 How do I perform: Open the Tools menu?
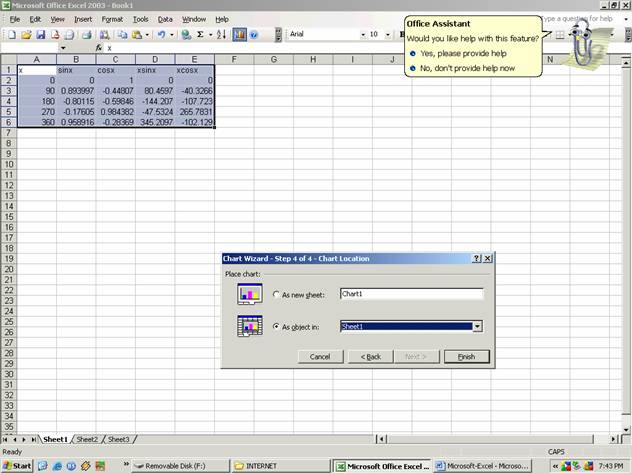(x=141, y=19)
